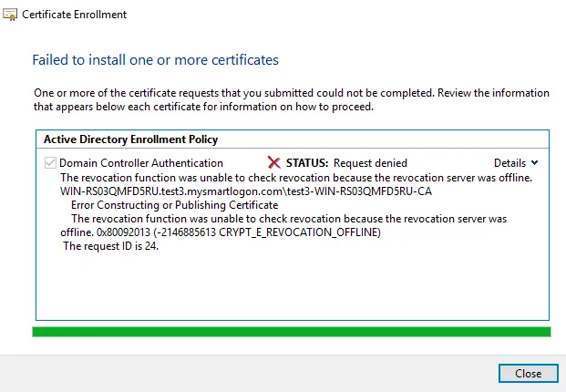Click the CRYPT_E_REVOCATION_OFFLINE error code text

(300, 232)
